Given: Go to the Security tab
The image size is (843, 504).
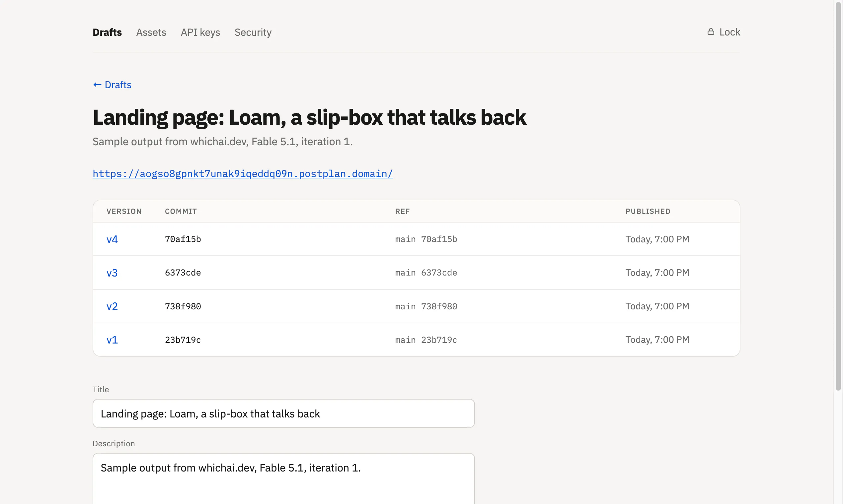Looking at the screenshot, I should tap(253, 32).
